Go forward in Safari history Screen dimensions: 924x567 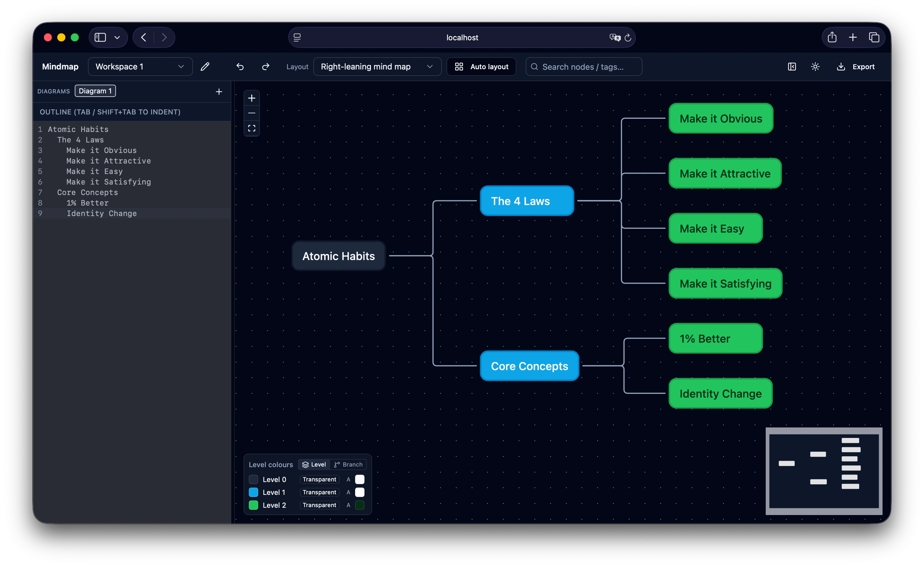point(164,37)
